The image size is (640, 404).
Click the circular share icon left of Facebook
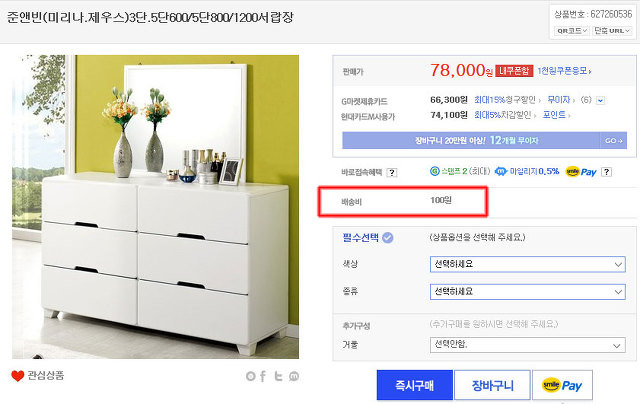coord(251,376)
